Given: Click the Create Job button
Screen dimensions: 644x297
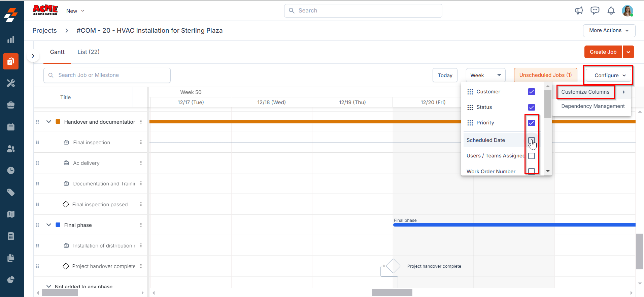Looking at the screenshot, I should pos(603,52).
